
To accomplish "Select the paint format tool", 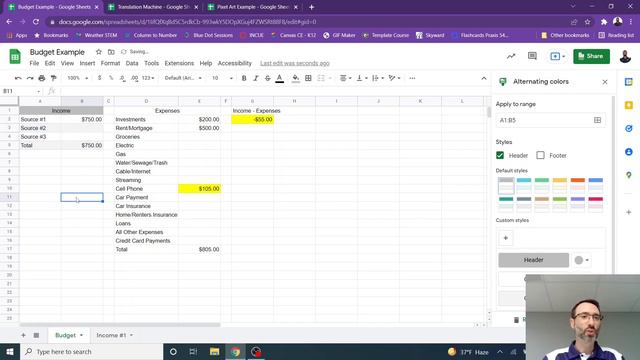I will [x=53, y=78].
